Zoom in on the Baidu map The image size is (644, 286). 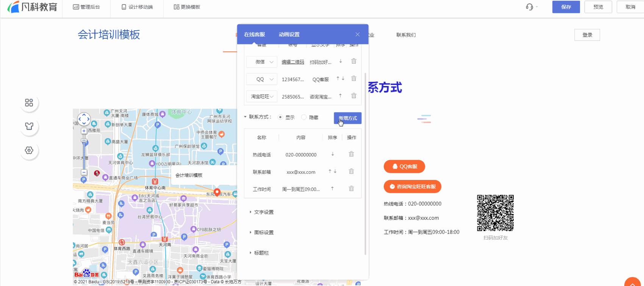(84, 131)
